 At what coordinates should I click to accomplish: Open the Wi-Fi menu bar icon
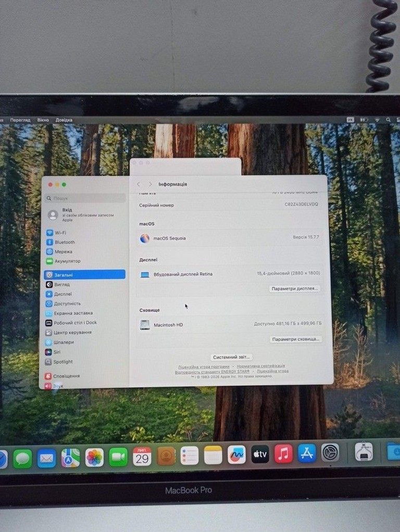point(377,120)
